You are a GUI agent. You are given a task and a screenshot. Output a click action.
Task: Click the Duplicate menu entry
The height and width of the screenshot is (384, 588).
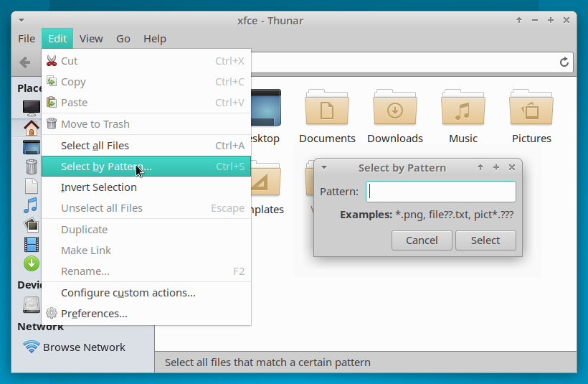tap(146, 230)
